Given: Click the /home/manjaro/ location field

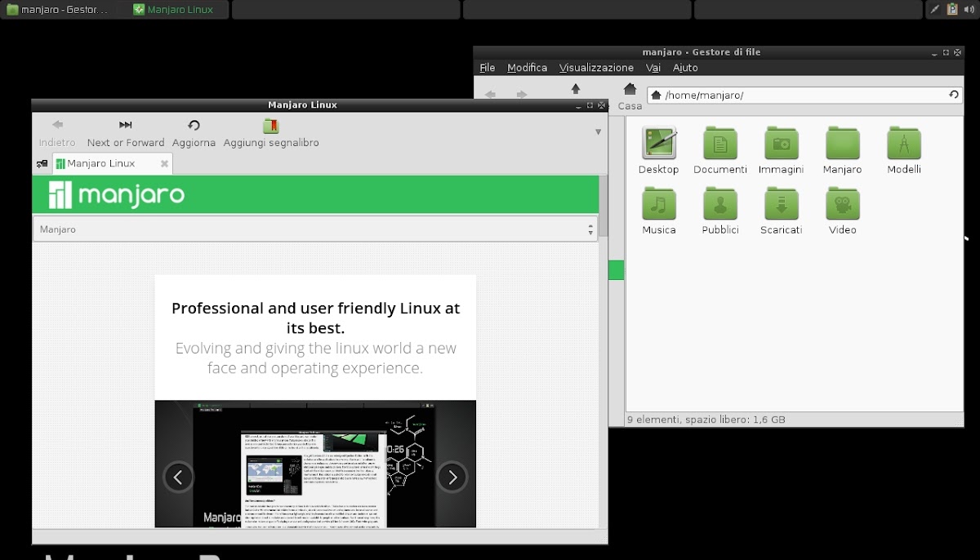Looking at the screenshot, I should (x=805, y=96).
